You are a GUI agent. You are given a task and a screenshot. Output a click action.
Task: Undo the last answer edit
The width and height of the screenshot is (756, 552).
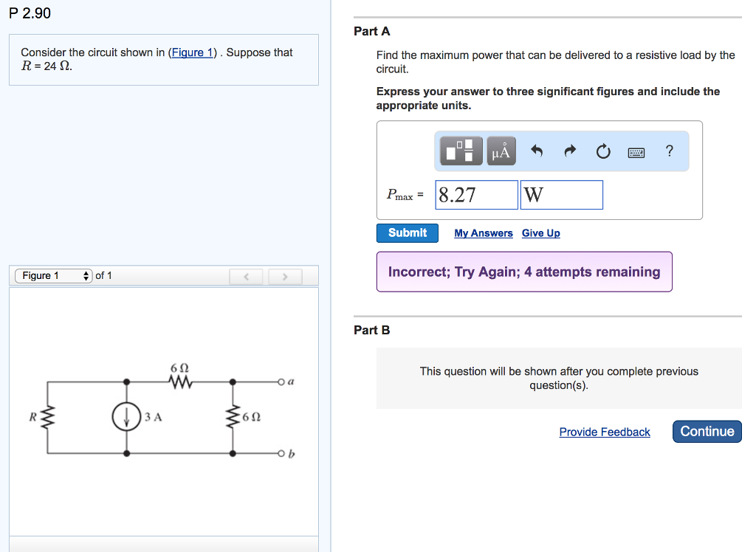click(537, 151)
